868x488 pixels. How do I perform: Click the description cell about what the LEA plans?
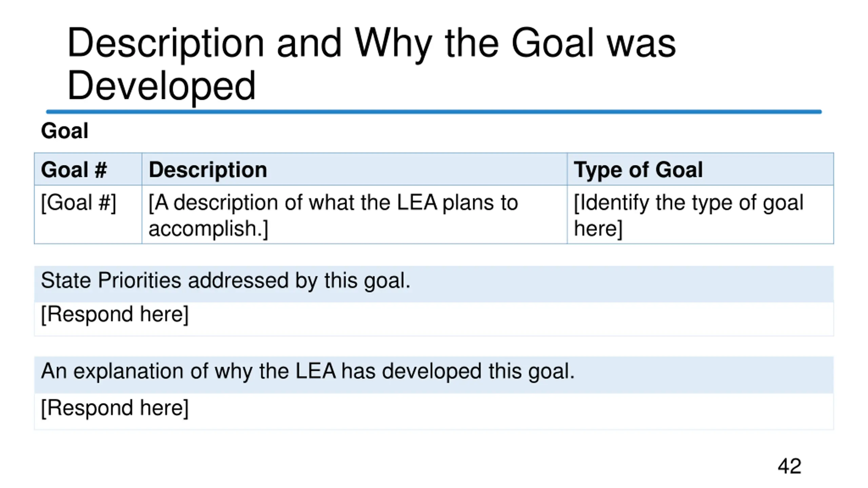[x=354, y=215]
